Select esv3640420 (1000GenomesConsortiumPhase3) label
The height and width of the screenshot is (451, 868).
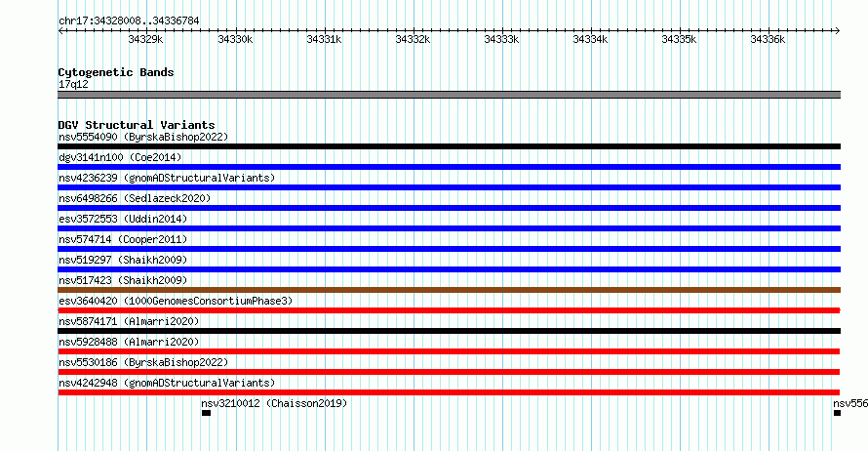pyautogui.click(x=176, y=301)
